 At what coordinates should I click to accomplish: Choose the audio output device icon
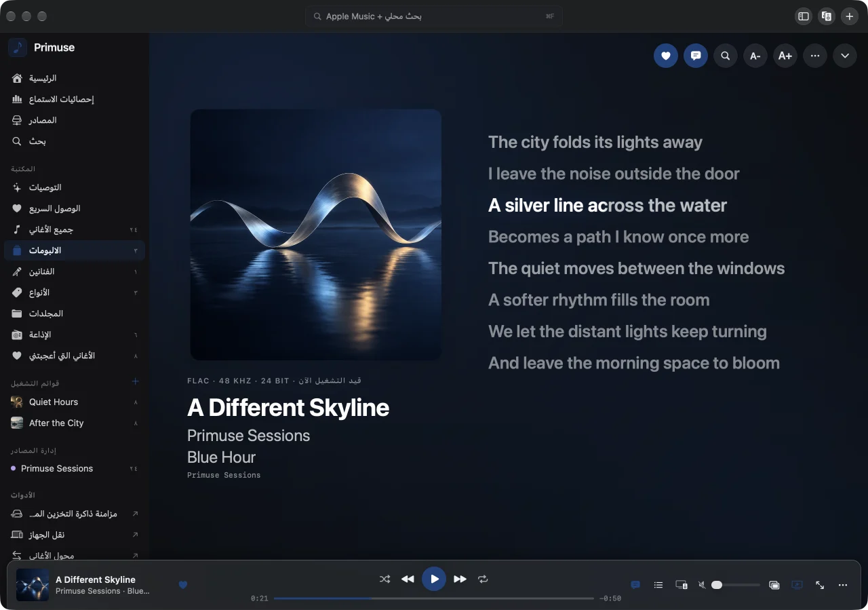[x=682, y=584]
